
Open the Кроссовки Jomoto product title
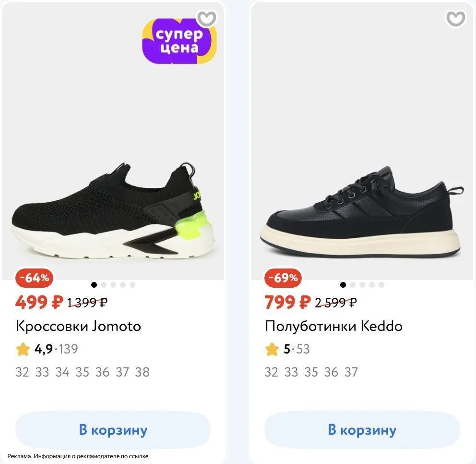click(x=78, y=327)
